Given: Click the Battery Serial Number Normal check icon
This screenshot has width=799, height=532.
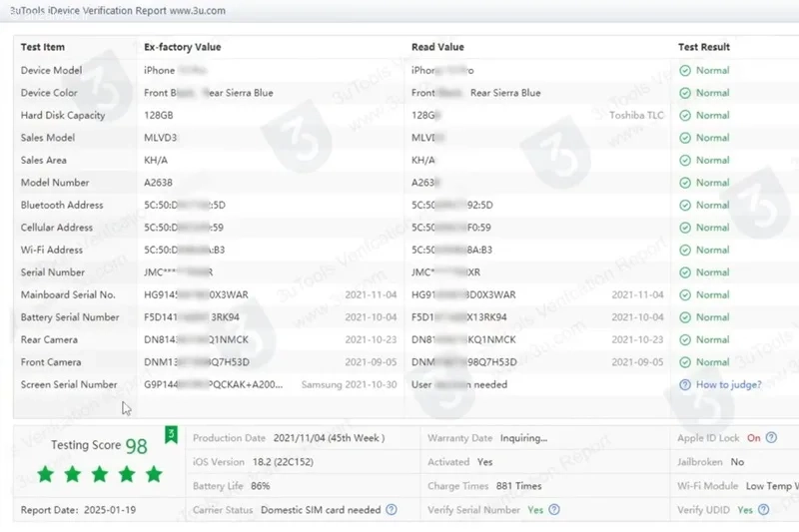Looking at the screenshot, I should coord(685,317).
